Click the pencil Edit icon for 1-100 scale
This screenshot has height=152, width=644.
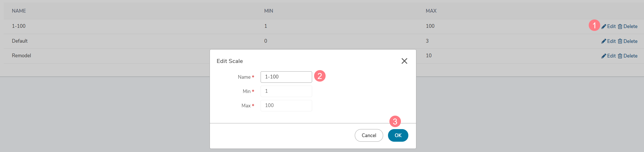coord(604,26)
